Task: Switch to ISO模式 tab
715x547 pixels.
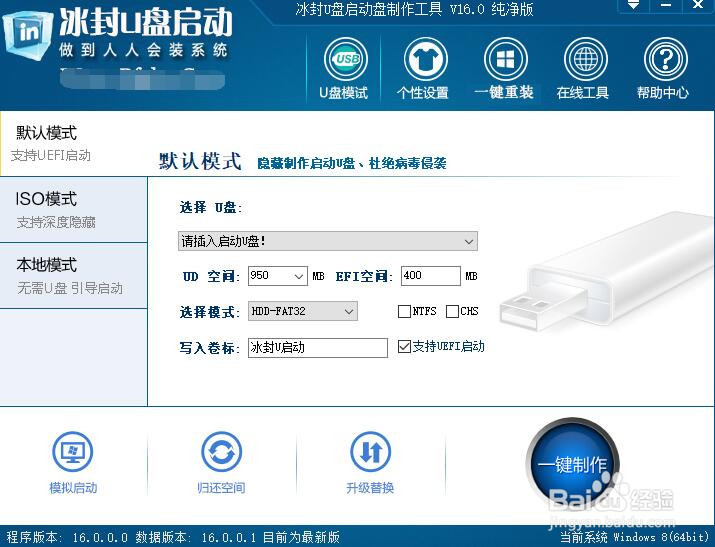Action: tap(74, 210)
